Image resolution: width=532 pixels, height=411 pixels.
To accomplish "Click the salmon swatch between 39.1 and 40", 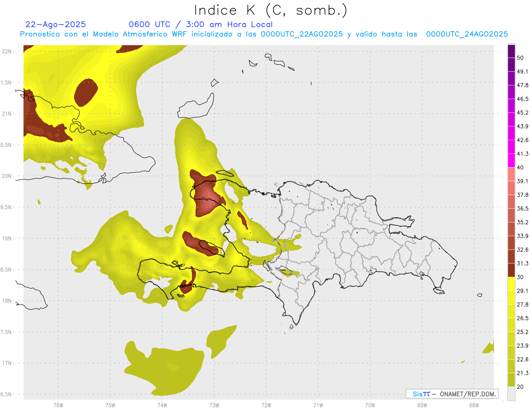I will [511, 174].
